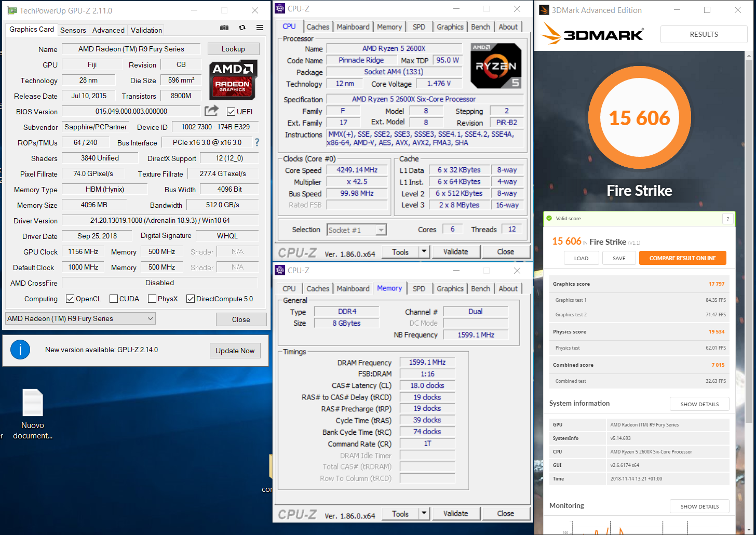Open Graphics tab in lower CPU-Z window
Screen dimensions: 756x535
click(x=450, y=289)
